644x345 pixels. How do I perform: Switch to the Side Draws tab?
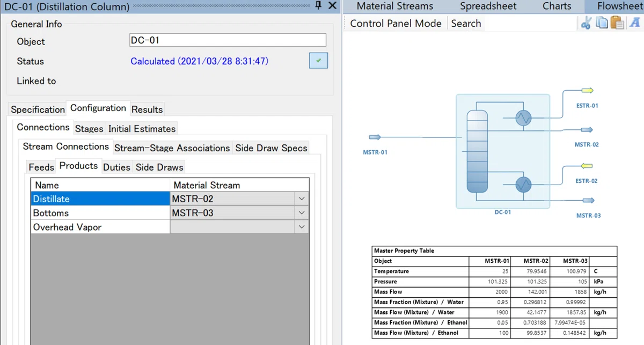pos(159,167)
